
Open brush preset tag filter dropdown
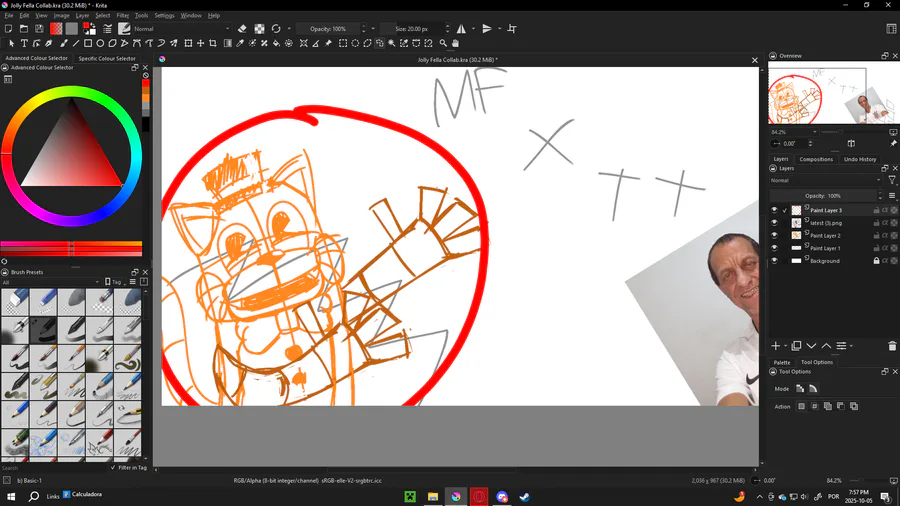coord(51,282)
